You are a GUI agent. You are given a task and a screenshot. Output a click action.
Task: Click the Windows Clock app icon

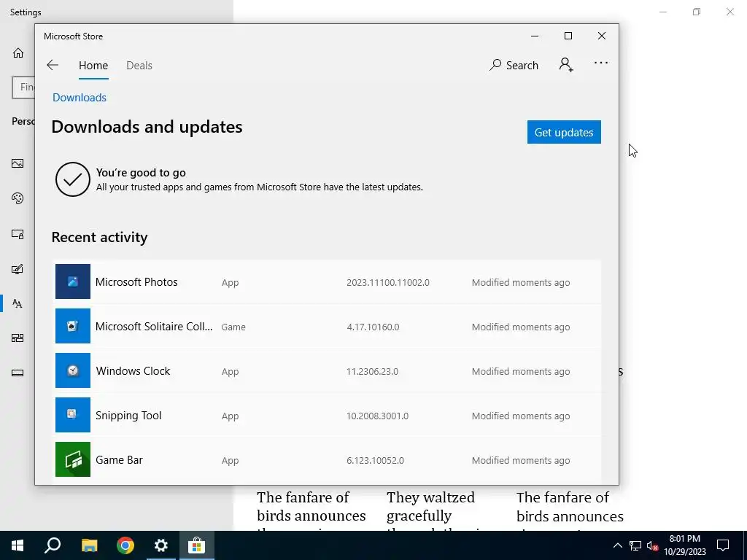click(73, 370)
